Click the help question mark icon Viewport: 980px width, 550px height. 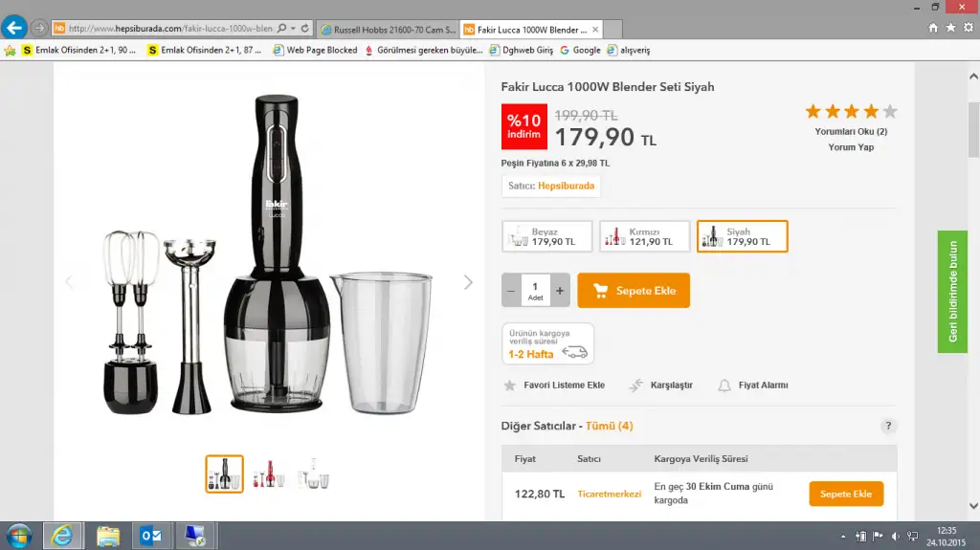889,427
